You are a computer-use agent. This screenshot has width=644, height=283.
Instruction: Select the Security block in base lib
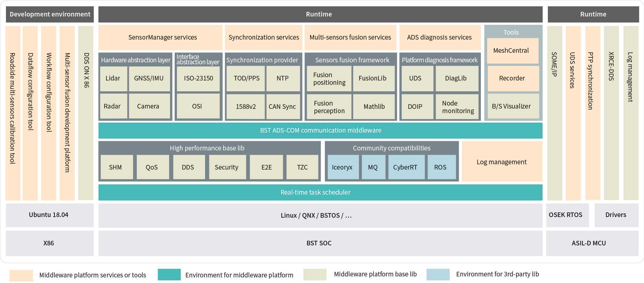[227, 167]
